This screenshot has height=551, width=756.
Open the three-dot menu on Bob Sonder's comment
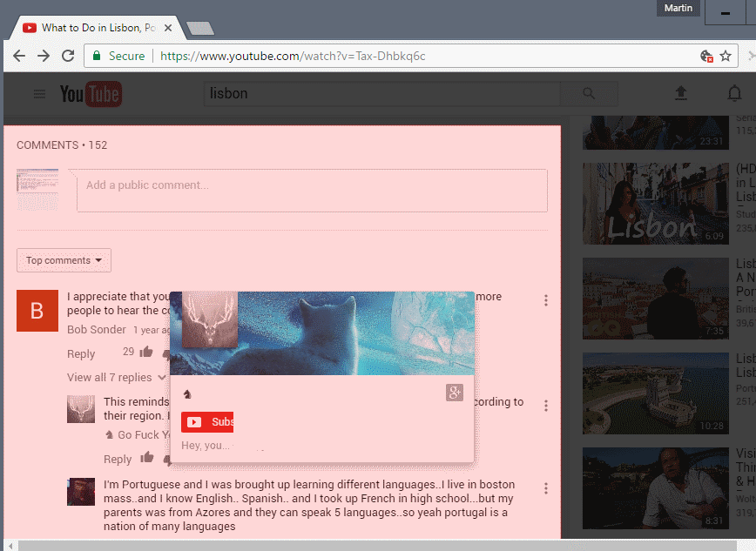coord(546,299)
